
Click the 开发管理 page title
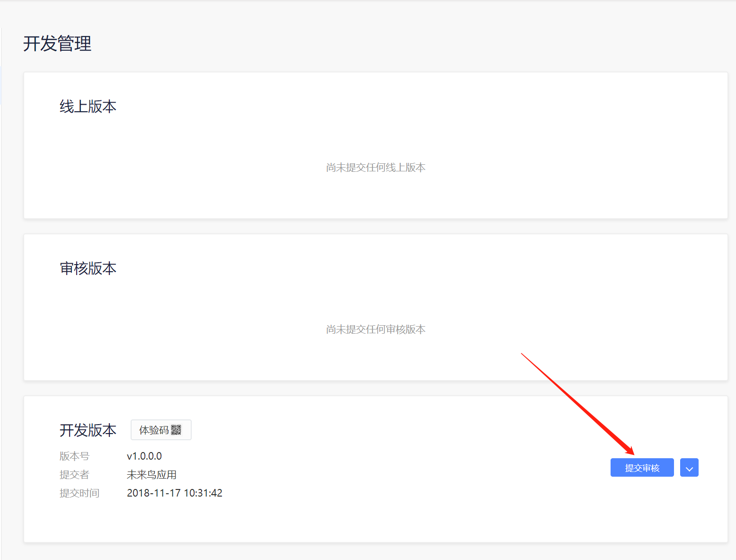57,44
